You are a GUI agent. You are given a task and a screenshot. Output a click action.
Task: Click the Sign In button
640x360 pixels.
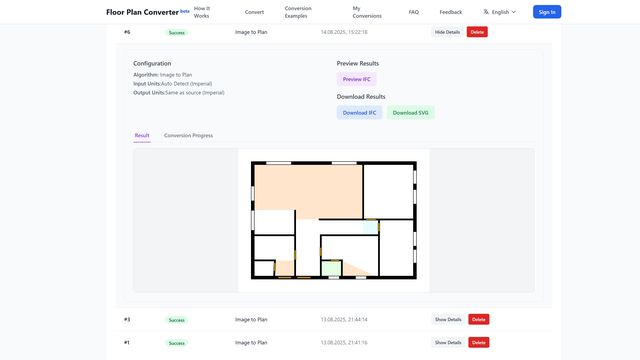click(547, 12)
